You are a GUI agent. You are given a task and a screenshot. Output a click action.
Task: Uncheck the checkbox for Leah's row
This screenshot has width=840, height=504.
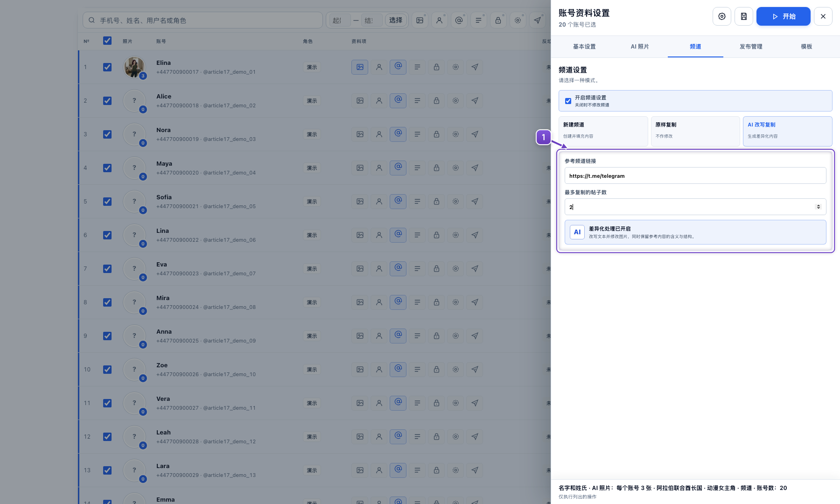coord(107,437)
